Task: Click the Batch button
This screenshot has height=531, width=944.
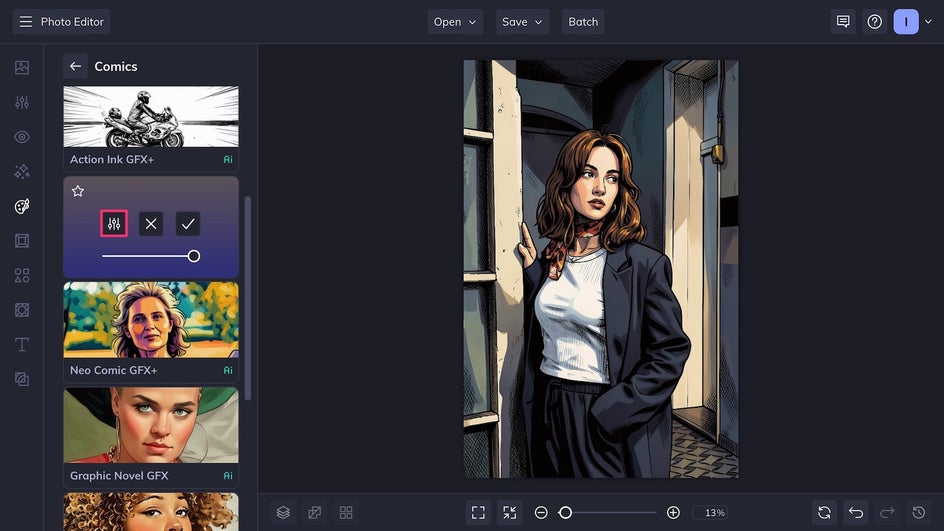Action: pos(583,22)
